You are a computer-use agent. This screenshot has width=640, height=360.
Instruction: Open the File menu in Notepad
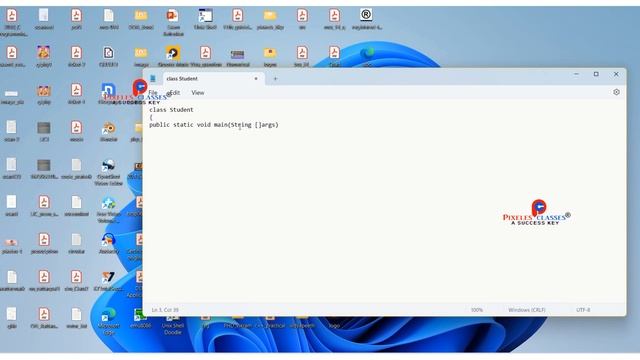[x=153, y=93]
